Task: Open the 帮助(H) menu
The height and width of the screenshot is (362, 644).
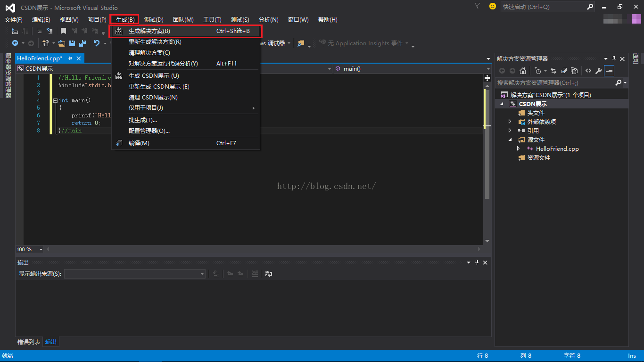Action: click(x=328, y=20)
